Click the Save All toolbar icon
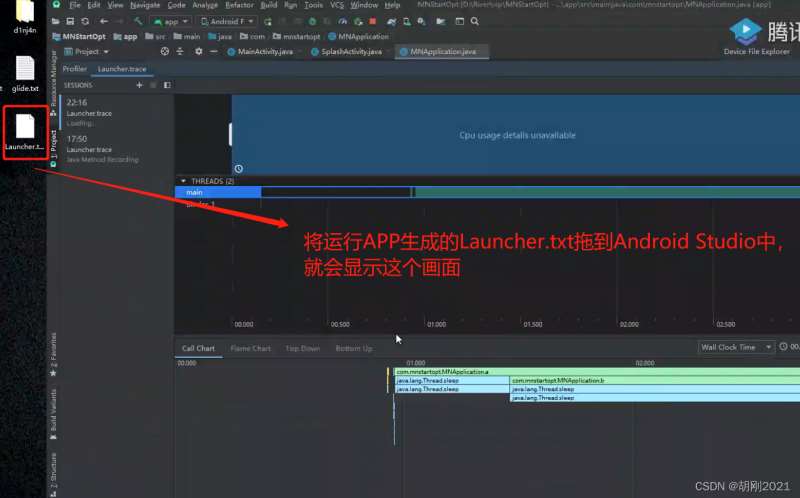The width and height of the screenshot is (800, 498). pyautogui.click(x=70, y=21)
